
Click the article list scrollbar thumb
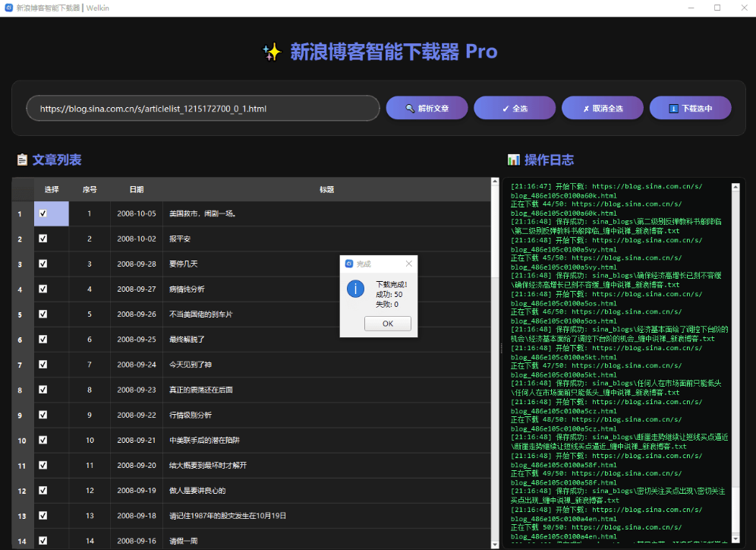495,232
